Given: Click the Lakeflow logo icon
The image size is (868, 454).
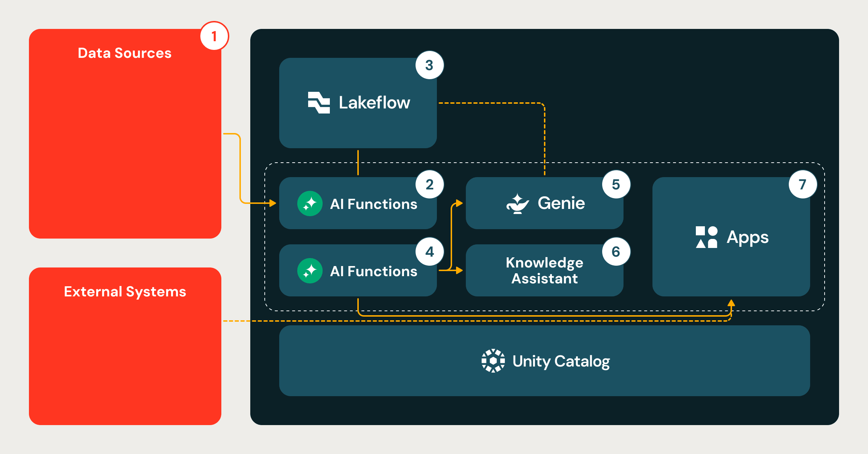Looking at the screenshot, I should click(319, 102).
